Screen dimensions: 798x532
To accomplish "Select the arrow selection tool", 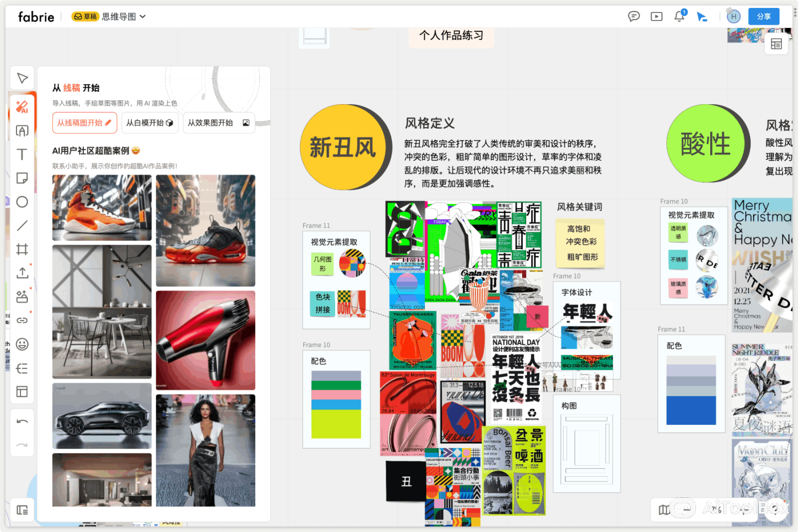I will [x=22, y=78].
